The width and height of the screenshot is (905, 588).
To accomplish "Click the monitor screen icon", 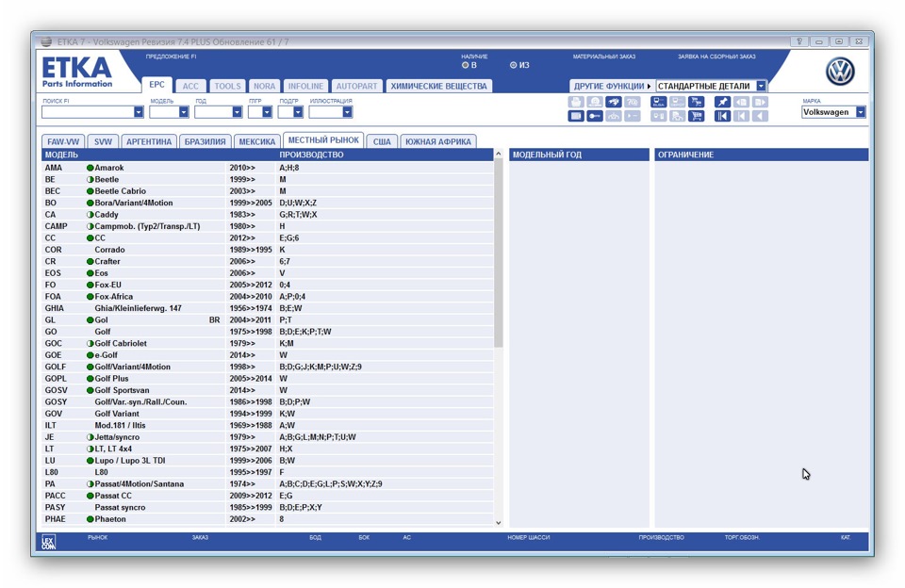I will 576,116.
